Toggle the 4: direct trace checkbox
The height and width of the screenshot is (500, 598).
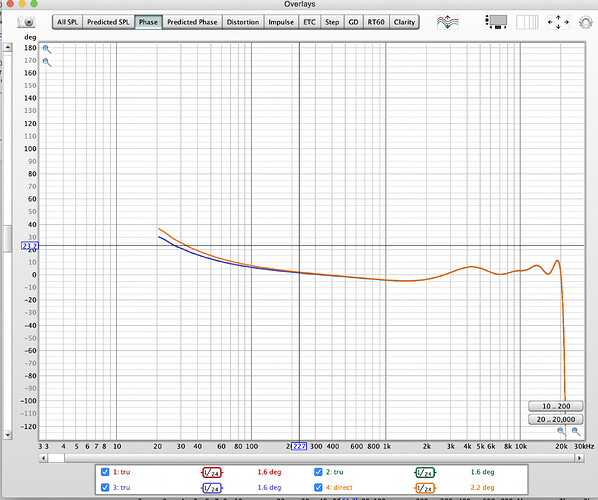318,487
